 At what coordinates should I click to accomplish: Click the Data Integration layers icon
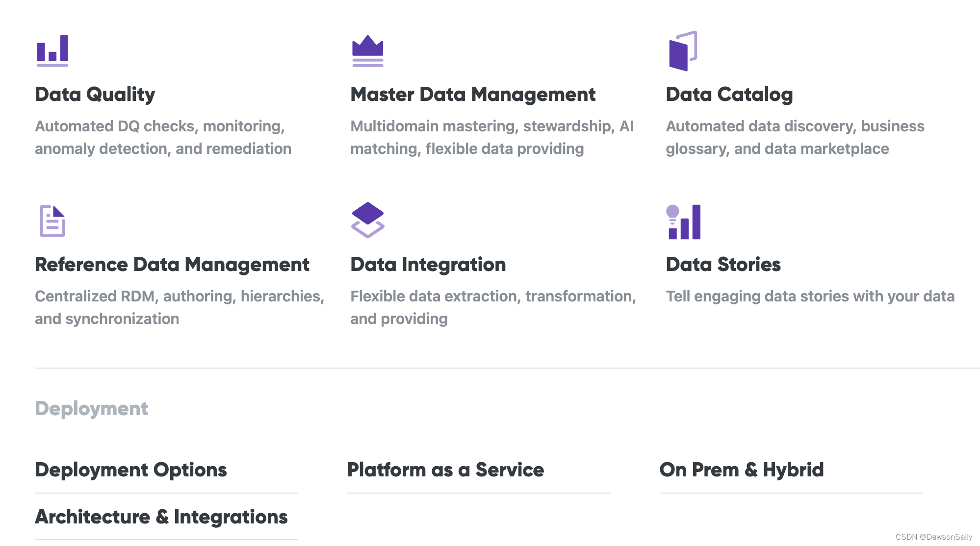[367, 220]
